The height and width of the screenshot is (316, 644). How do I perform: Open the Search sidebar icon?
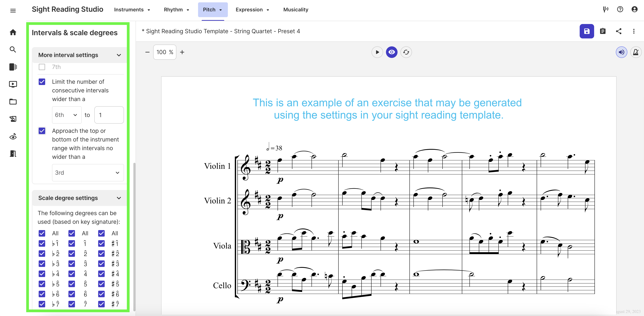point(13,49)
